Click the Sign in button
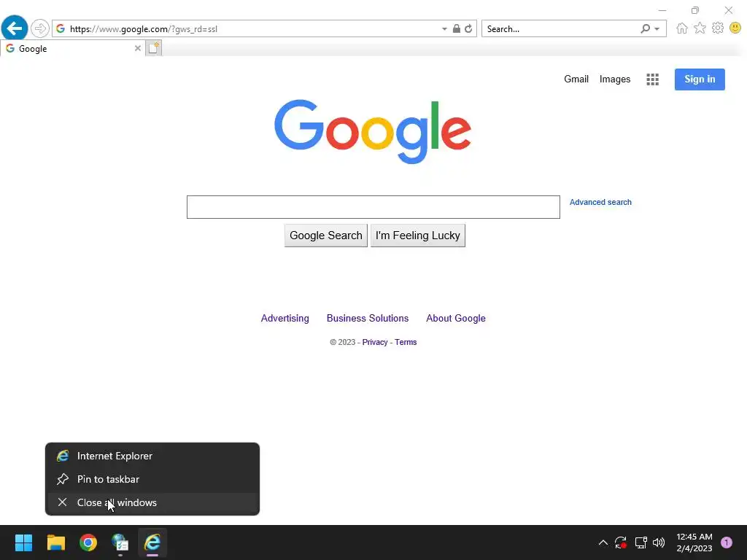 pyautogui.click(x=700, y=79)
